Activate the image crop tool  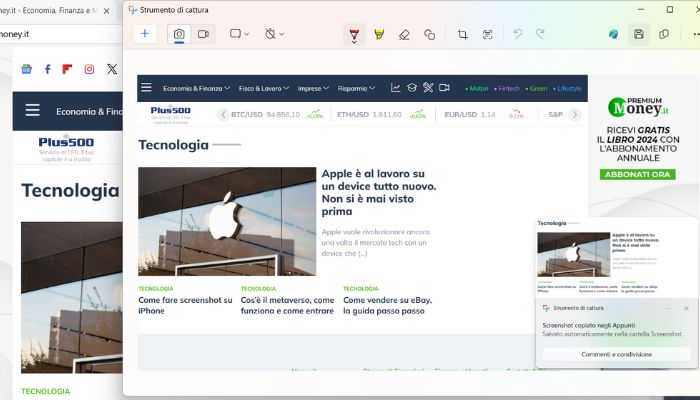pos(462,34)
